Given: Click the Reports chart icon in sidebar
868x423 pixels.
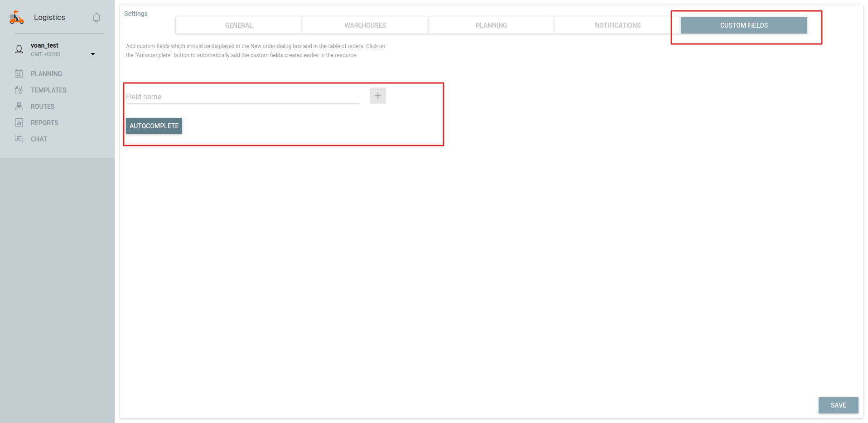Looking at the screenshot, I should [19, 122].
